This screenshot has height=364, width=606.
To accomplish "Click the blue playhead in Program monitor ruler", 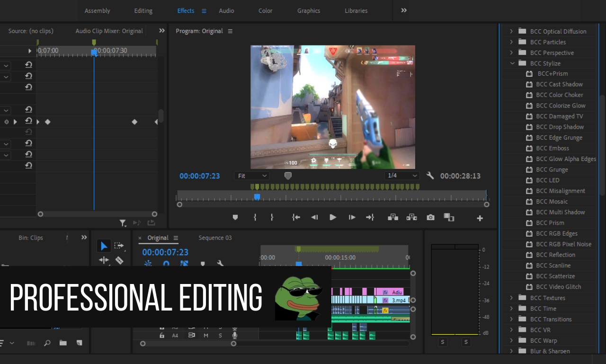I will tap(257, 196).
